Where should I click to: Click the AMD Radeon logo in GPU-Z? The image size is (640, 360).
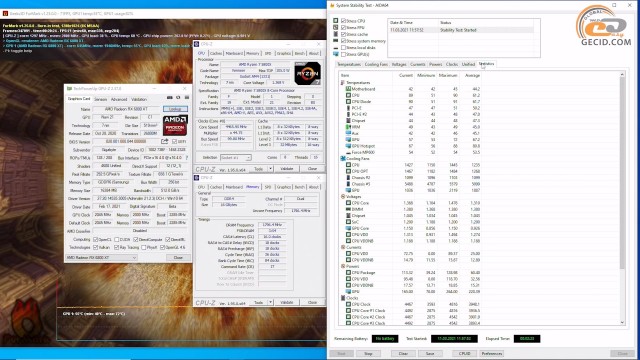pos(175,125)
